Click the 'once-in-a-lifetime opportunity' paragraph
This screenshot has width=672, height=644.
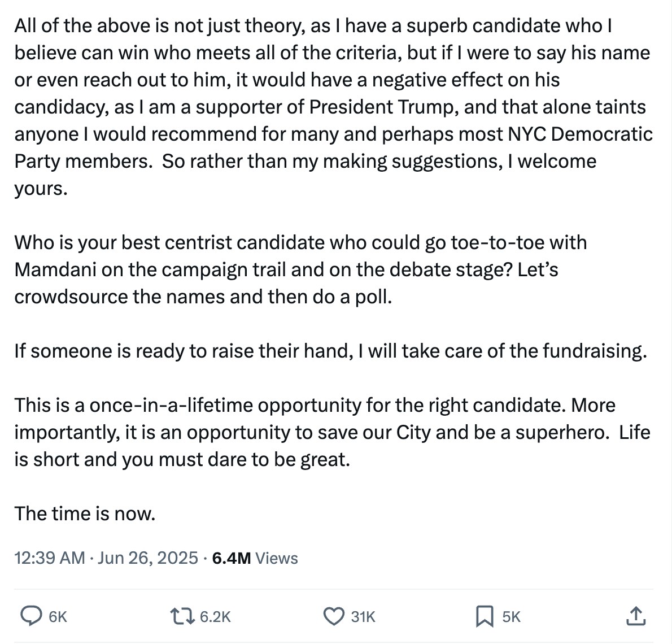click(333, 432)
